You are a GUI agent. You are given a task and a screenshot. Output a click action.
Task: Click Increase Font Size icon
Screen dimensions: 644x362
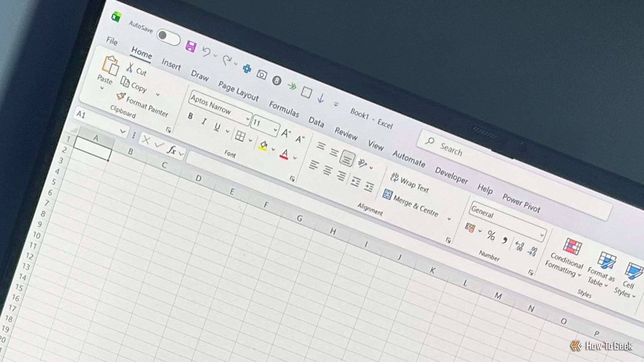click(286, 133)
